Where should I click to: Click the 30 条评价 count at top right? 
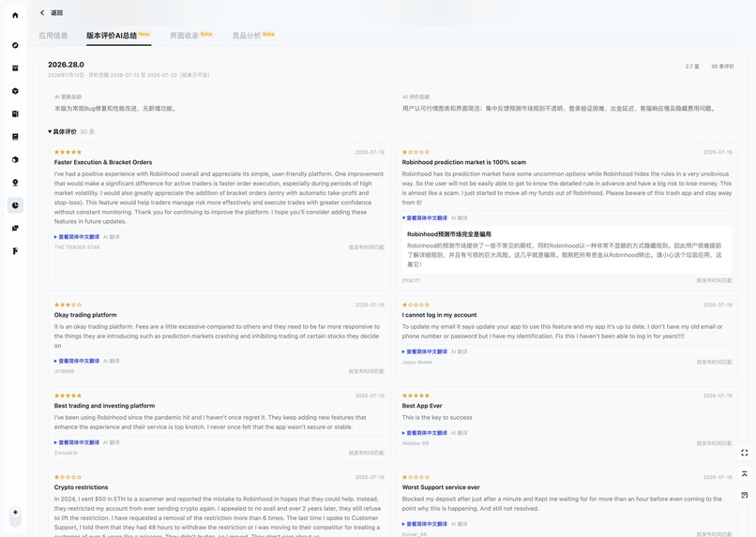pos(723,67)
